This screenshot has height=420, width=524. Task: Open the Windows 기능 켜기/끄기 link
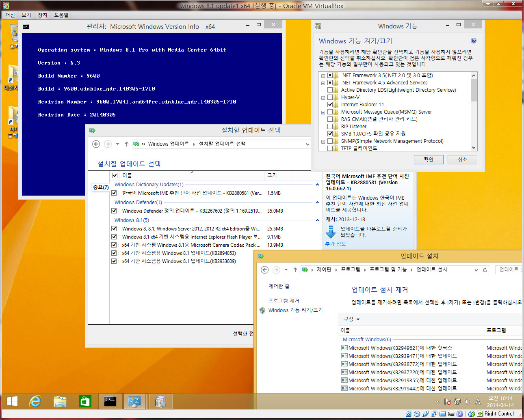pos(295,310)
